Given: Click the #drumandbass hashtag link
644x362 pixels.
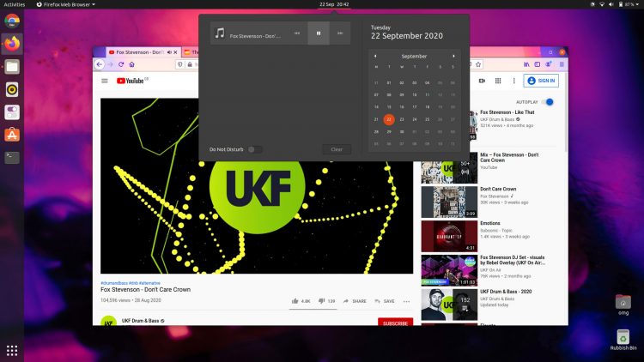Looking at the screenshot, I should (x=114, y=283).
